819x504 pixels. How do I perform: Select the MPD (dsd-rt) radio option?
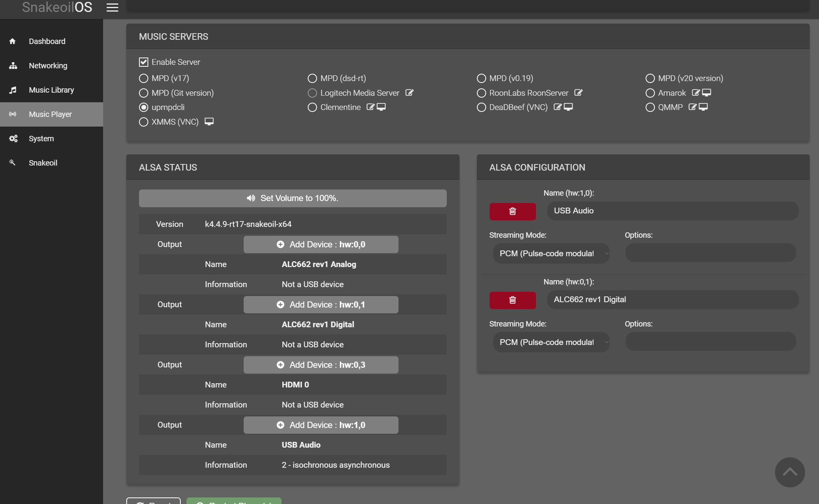312,78
